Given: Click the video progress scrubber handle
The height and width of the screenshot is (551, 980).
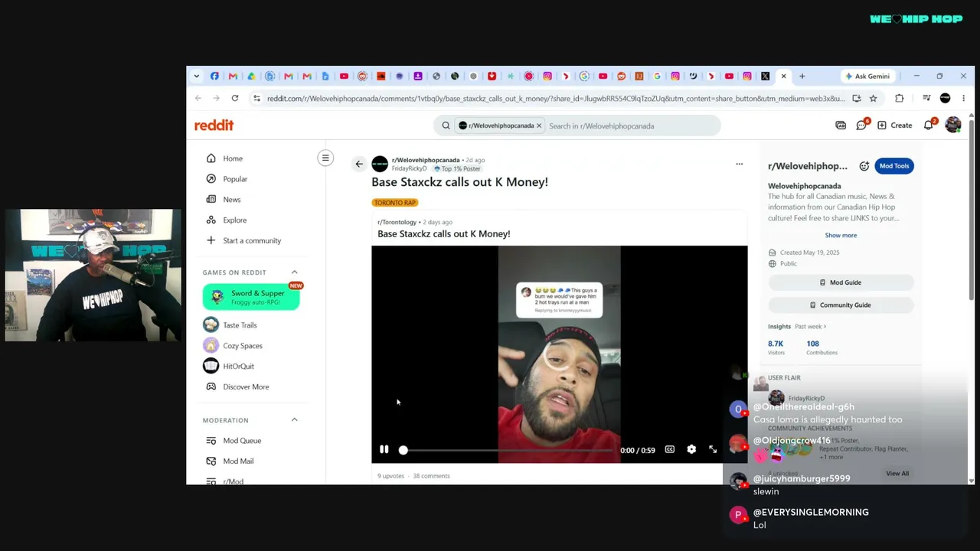Looking at the screenshot, I should click(403, 450).
